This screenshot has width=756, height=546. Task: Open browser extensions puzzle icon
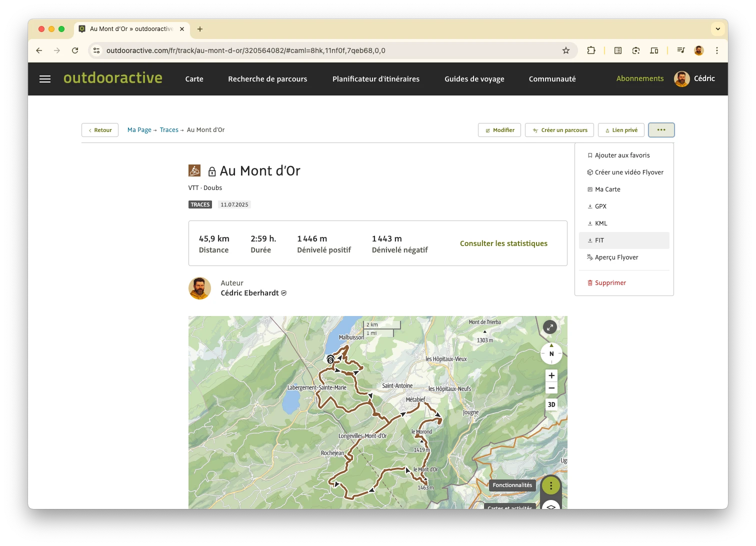click(x=591, y=50)
